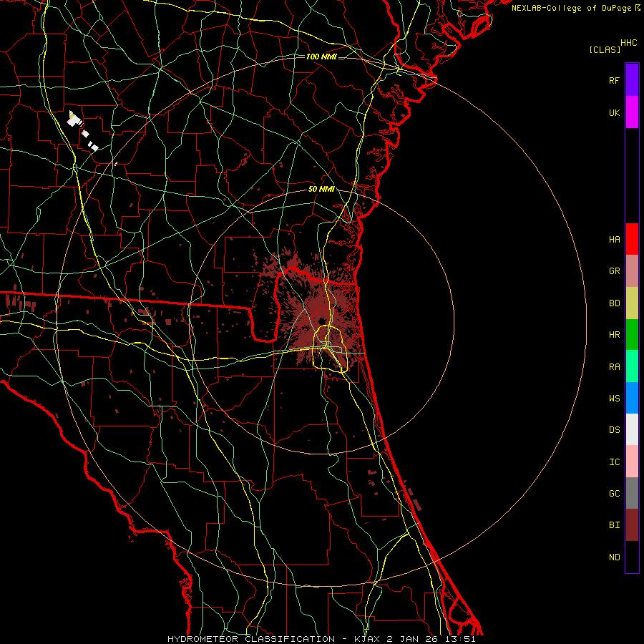Click the BI legend label
This screenshot has width=644, height=644.
[614, 525]
